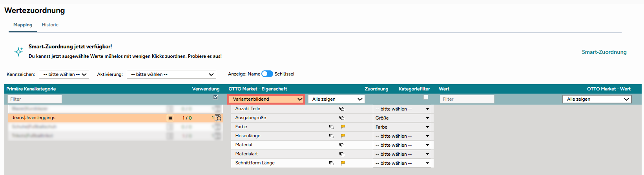Click the yellow flag icon beside Farbe
The width and height of the screenshot is (644, 175).
[x=343, y=127]
